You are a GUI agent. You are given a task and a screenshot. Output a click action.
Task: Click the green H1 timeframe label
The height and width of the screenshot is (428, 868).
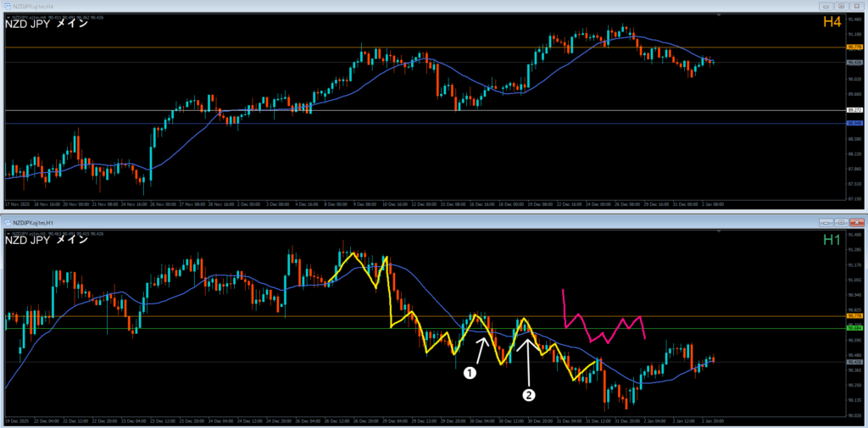click(832, 240)
